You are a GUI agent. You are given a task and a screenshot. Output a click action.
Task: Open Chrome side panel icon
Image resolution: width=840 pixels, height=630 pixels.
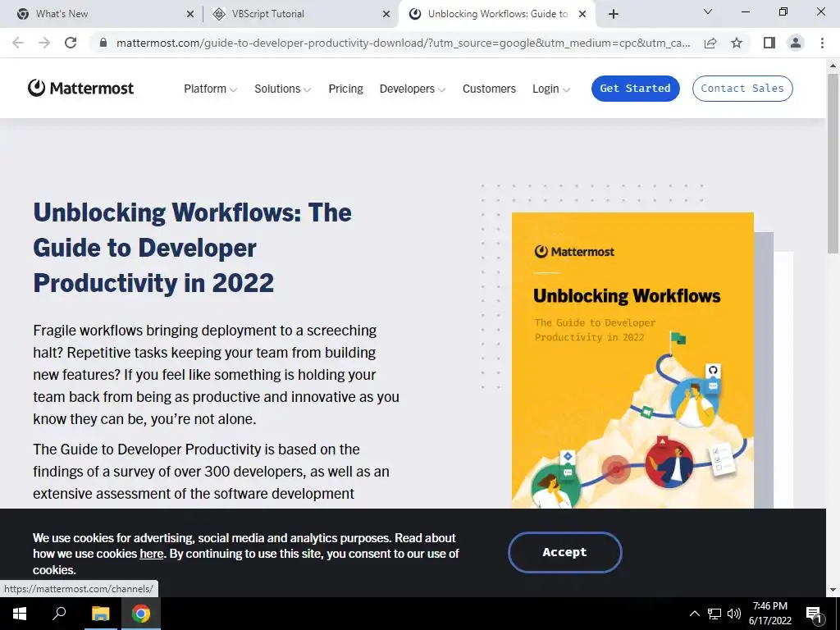coord(769,43)
